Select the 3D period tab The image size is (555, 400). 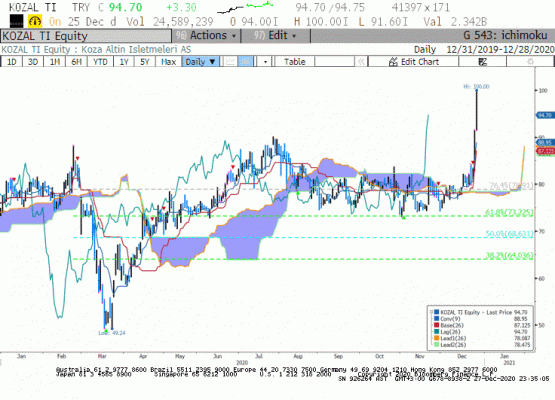click(x=33, y=62)
